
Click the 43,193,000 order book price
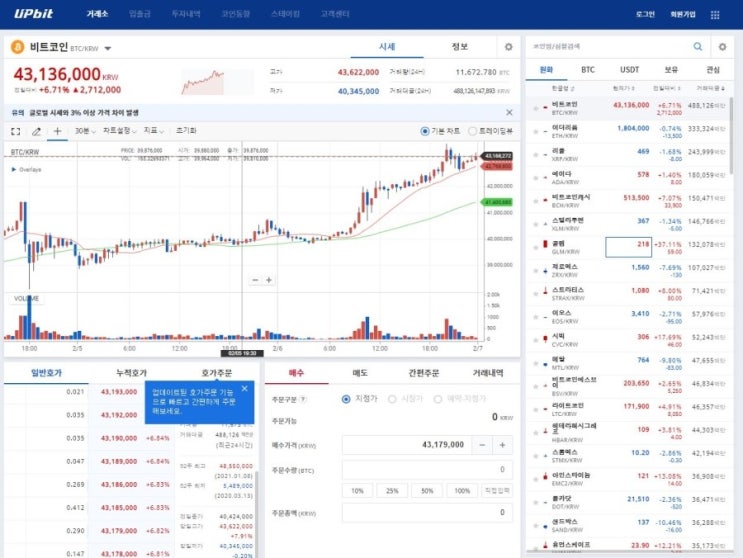(x=119, y=392)
